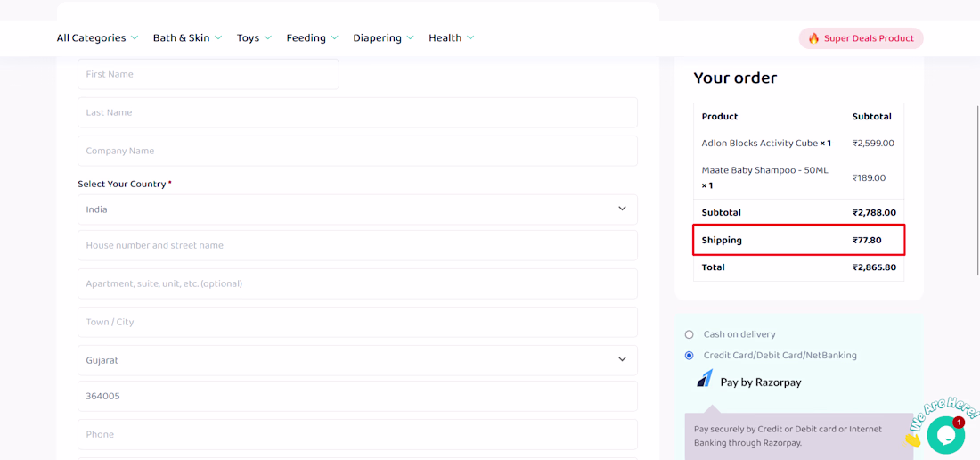Click the Pay securely by Credit description
The width and height of the screenshot is (980, 460).
pyautogui.click(x=788, y=436)
